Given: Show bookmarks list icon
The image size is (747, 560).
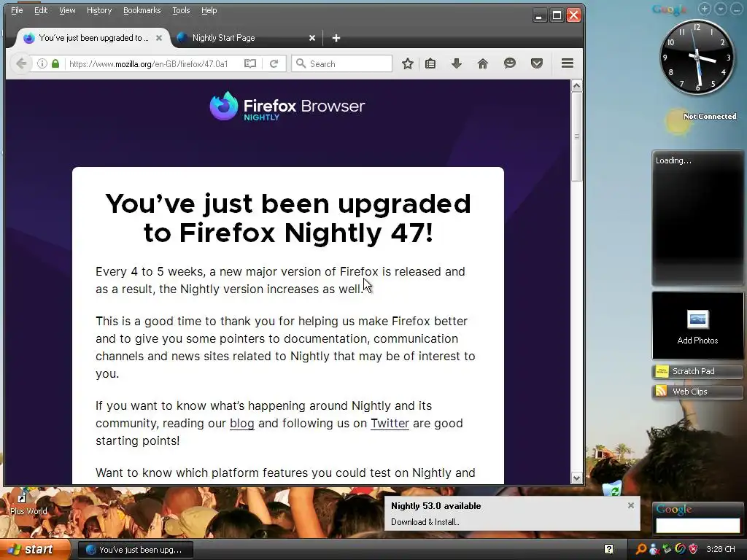Looking at the screenshot, I should point(430,63).
